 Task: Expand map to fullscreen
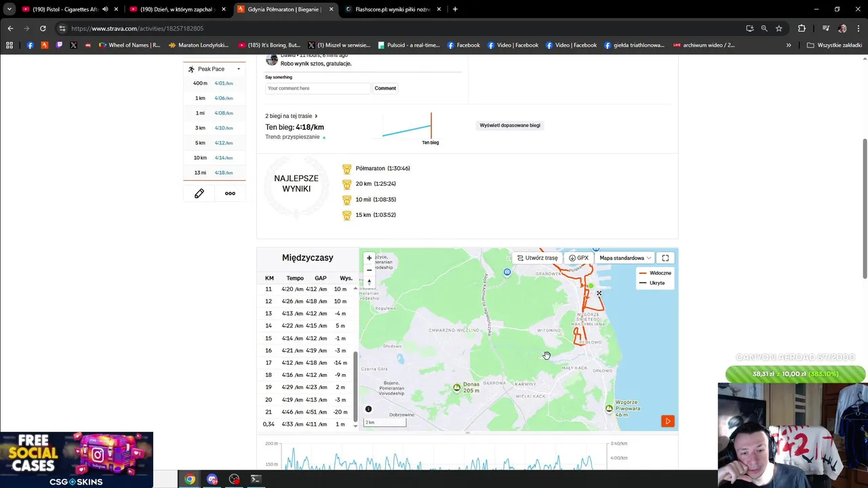coord(665,258)
